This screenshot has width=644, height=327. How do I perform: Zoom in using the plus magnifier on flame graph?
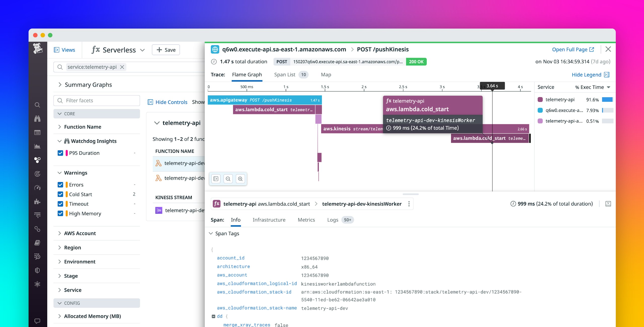coord(240,179)
